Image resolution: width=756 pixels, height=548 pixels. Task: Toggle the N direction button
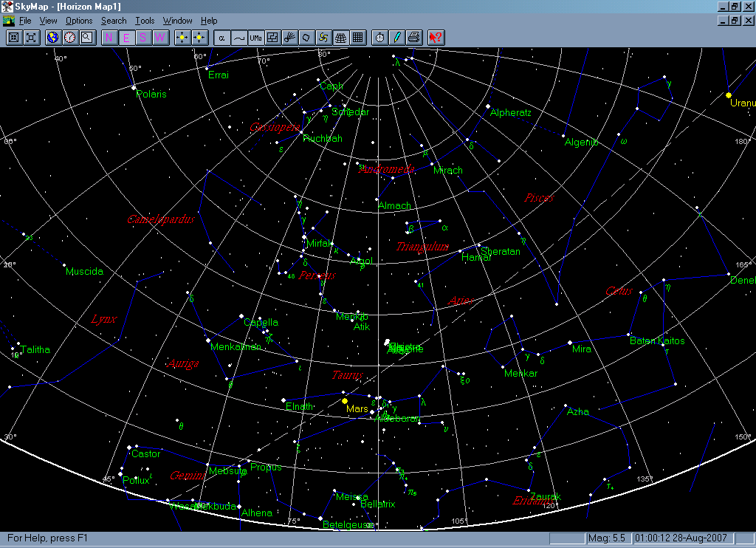109,38
